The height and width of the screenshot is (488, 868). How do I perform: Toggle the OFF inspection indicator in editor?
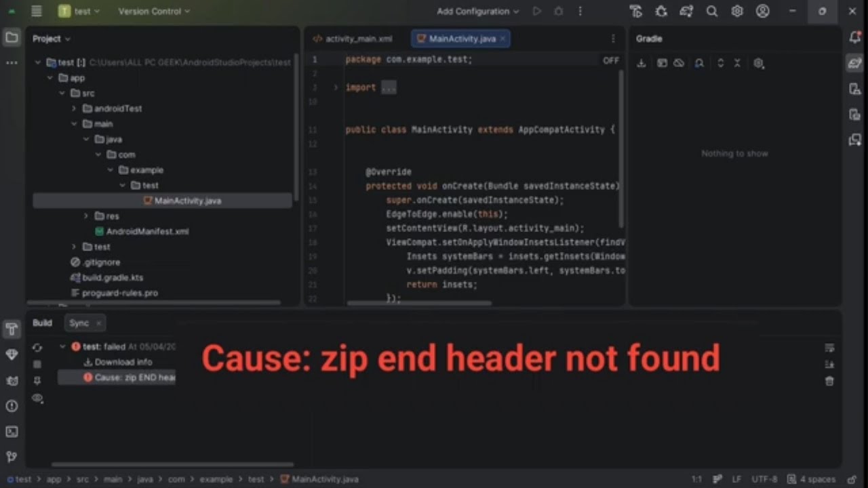coord(611,60)
